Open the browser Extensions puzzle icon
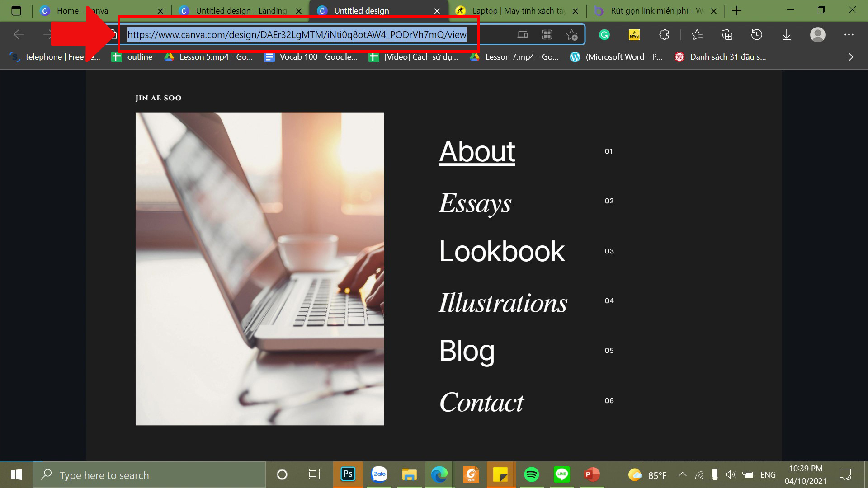This screenshot has width=868, height=488. [664, 34]
